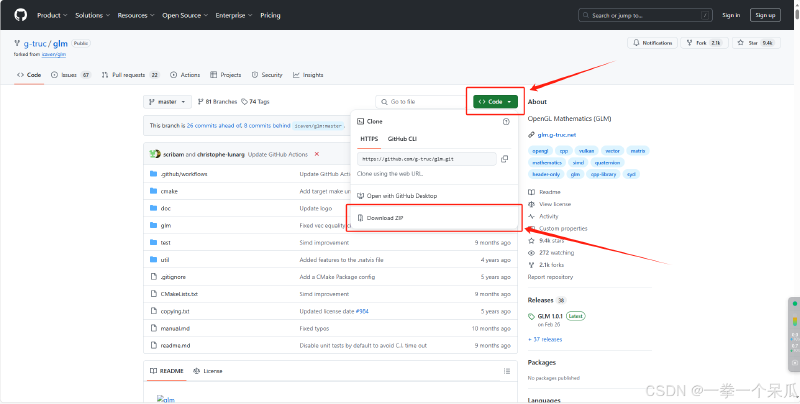Viewport: 800px width, 404px height.
Task: Open the Pricing page
Action: 270,15
